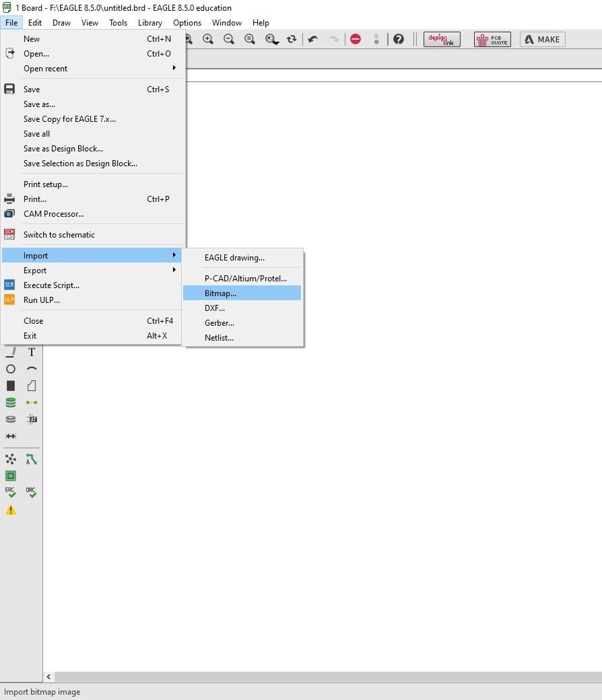Viewport: 602px width, 700px height.
Task: Click the Redo arrow
Action: (334, 39)
